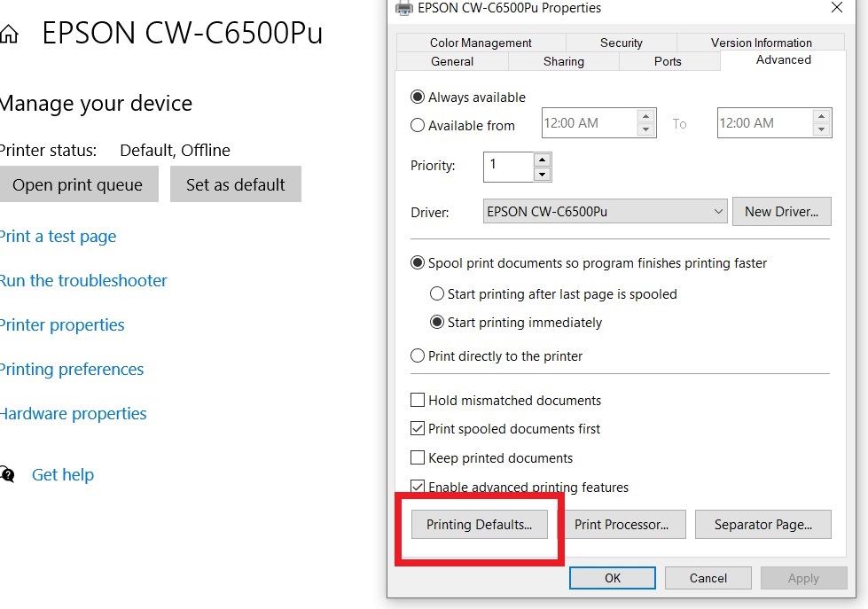Open the Version Information tab

pyautogui.click(x=761, y=43)
